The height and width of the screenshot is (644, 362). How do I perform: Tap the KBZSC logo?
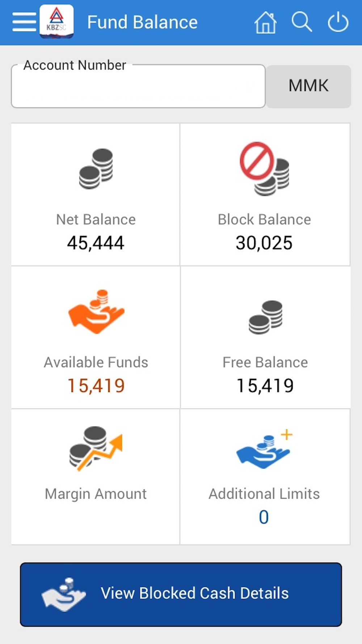click(56, 21)
